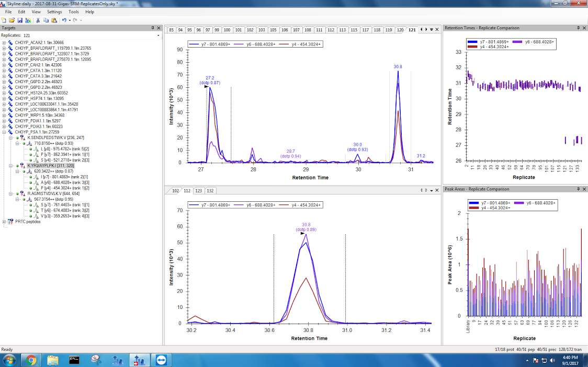Click the Undo arrow icon
588x367 pixels.
[64, 20]
